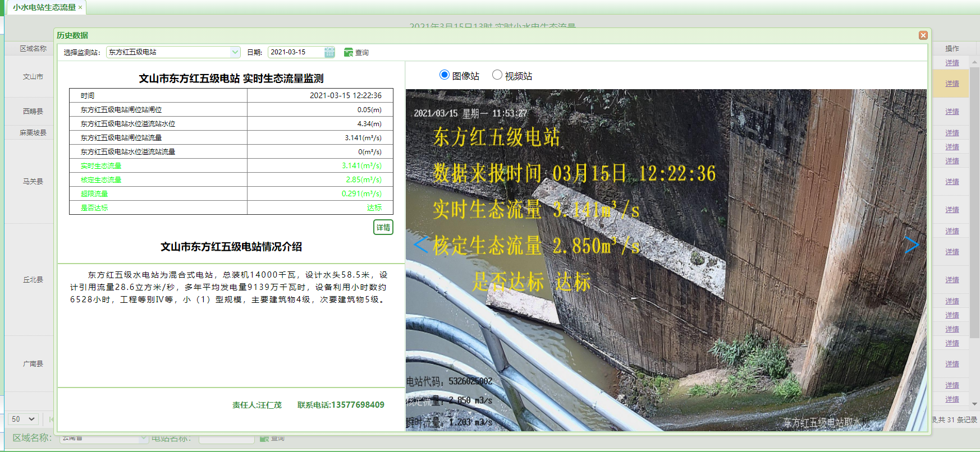Expand the 区域名称 dropdown at the bottom
Screen dimensions: 980x452
[x=143, y=438]
